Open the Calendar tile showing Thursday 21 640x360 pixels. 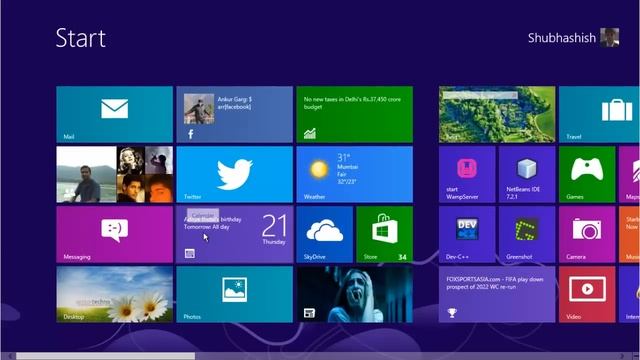click(x=234, y=234)
